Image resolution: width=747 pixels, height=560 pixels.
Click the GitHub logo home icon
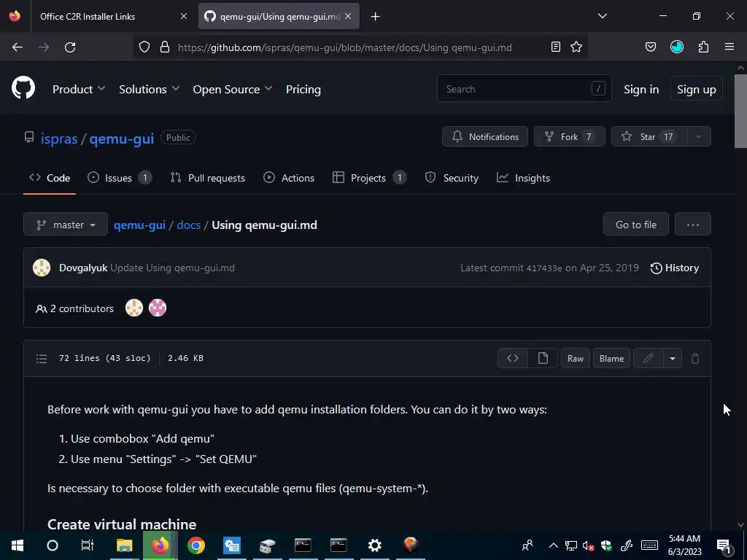pos(23,87)
